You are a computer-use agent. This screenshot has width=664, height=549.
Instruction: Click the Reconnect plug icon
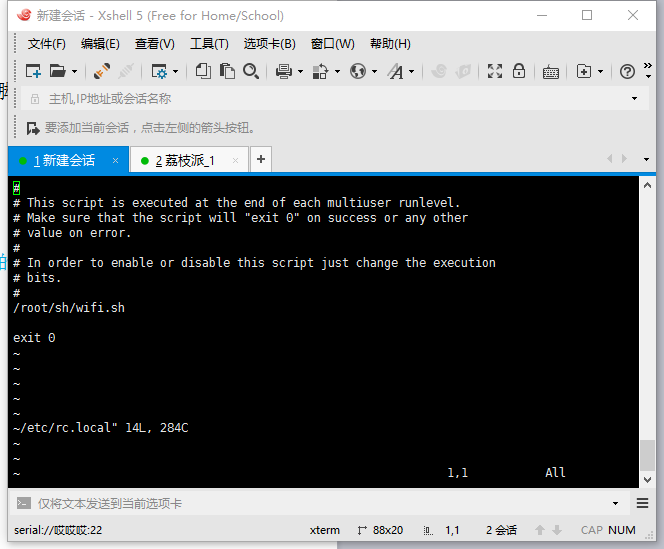pyautogui.click(x=102, y=71)
